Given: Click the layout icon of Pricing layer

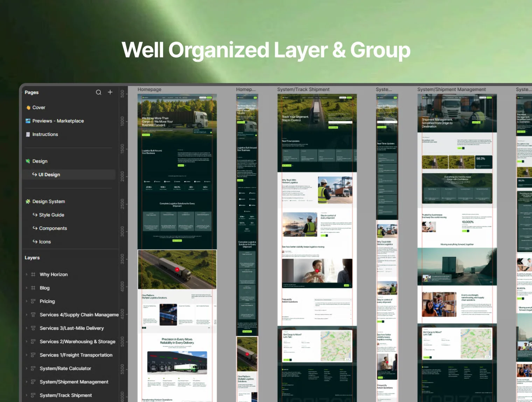Looking at the screenshot, I should tap(33, 301).
